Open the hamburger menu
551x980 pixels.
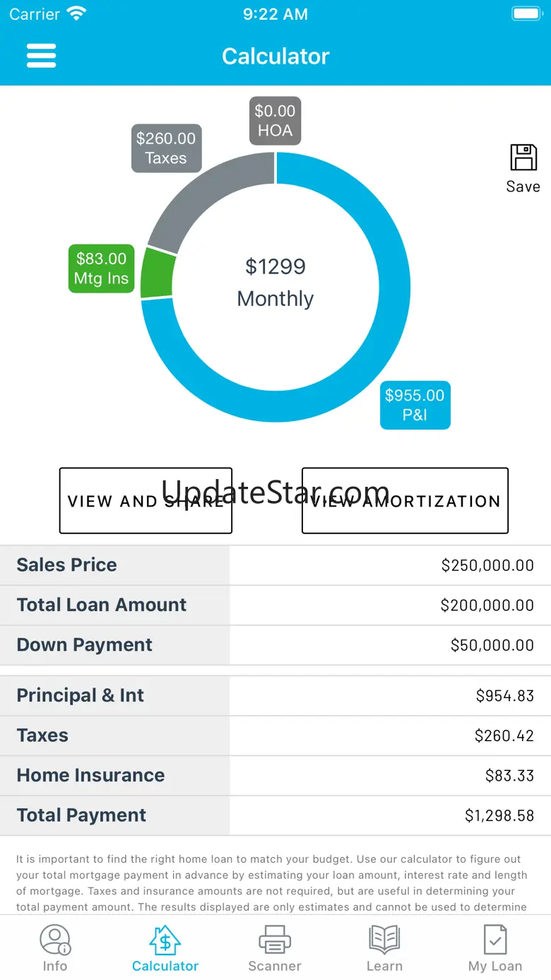point(41,56)
